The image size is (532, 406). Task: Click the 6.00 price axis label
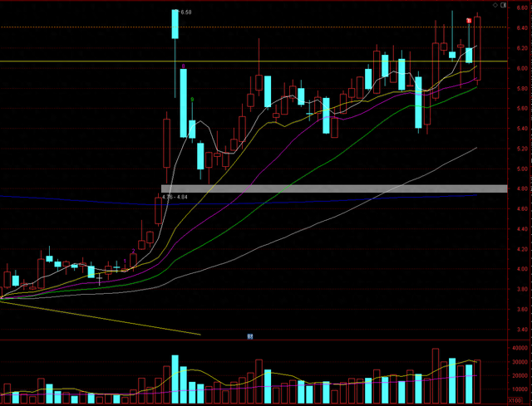(521, 68)
